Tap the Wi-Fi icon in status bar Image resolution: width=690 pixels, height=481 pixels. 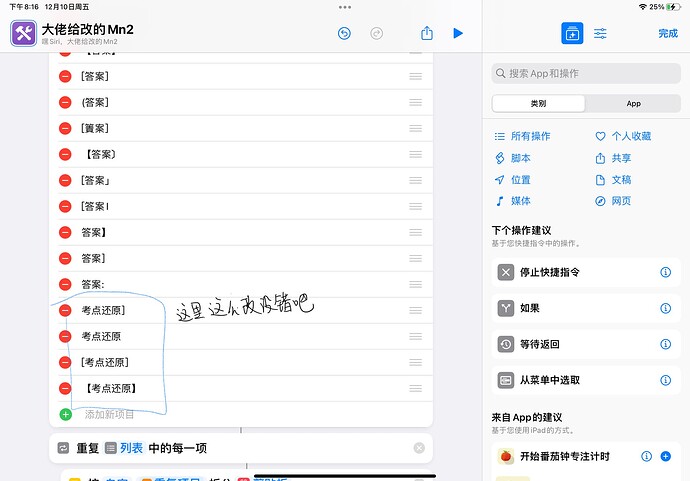[x=643, y=7]
